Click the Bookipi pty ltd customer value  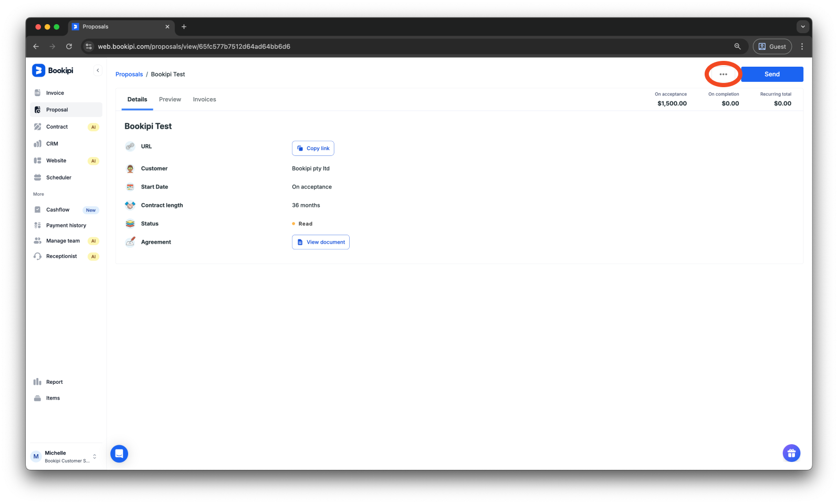[x=311, y=169]
